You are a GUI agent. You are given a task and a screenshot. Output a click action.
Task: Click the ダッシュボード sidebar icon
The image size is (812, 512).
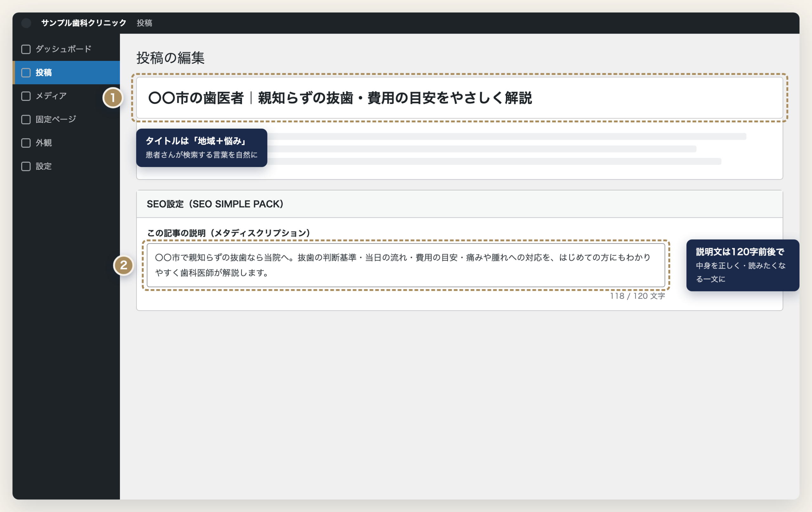tap(26, 49)
